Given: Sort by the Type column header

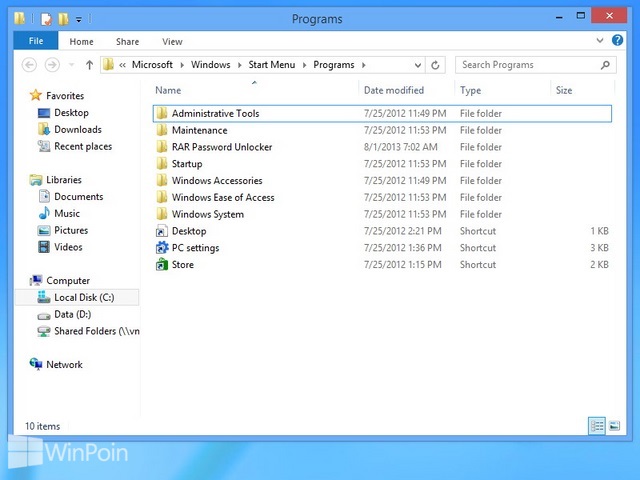Looking at the screenshot, I should click(470, 90).
